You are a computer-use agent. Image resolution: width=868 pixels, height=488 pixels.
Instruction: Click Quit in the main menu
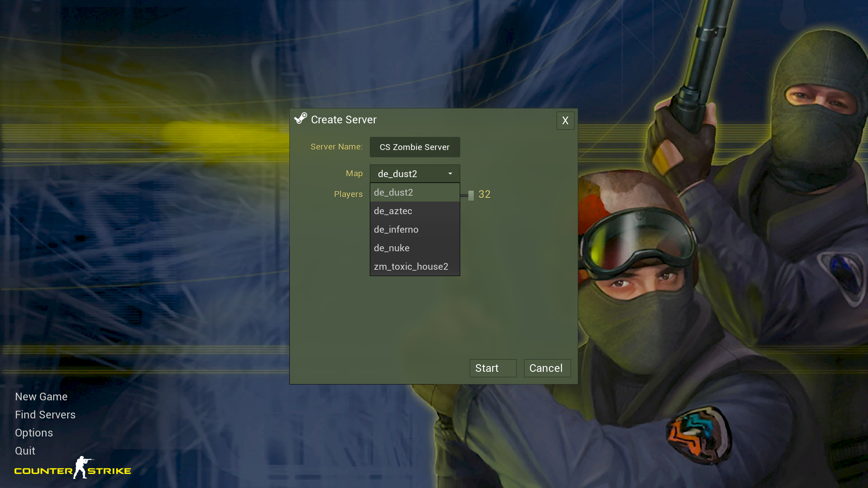point(25,451)
